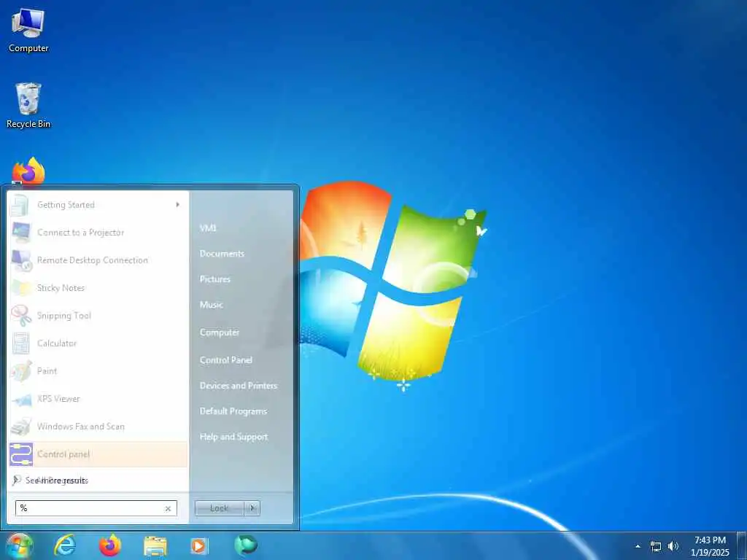Click Show desktop strip at taskbar end

click(741, 545)
